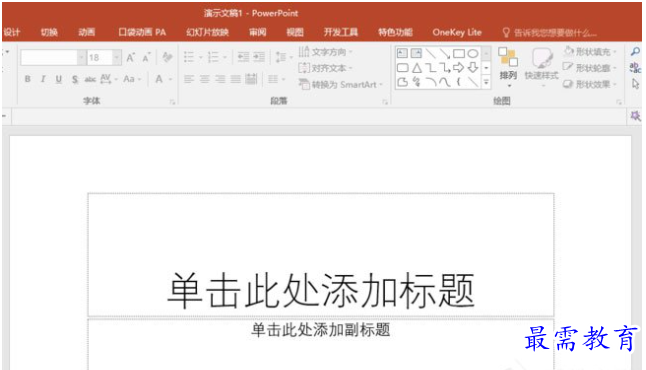646x370 pixels.
Task: Click the 排列 (Arrange) button
Action: [508, 67]
